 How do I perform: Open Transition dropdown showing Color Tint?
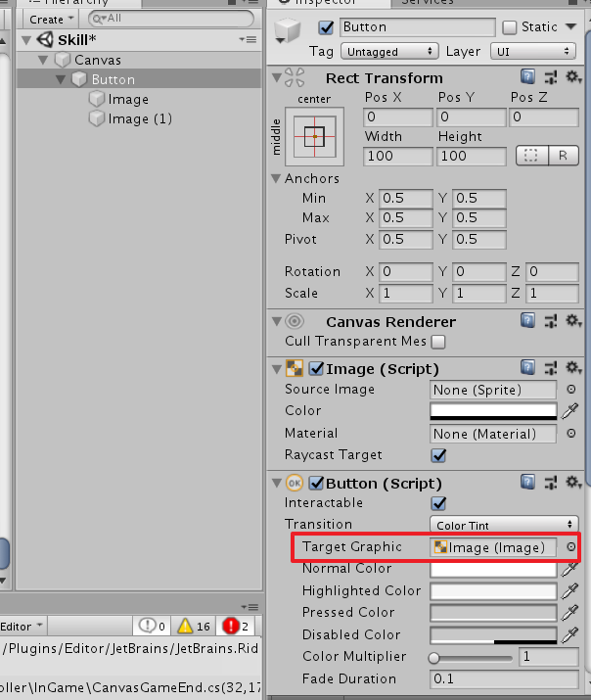[x=504, y=525]
